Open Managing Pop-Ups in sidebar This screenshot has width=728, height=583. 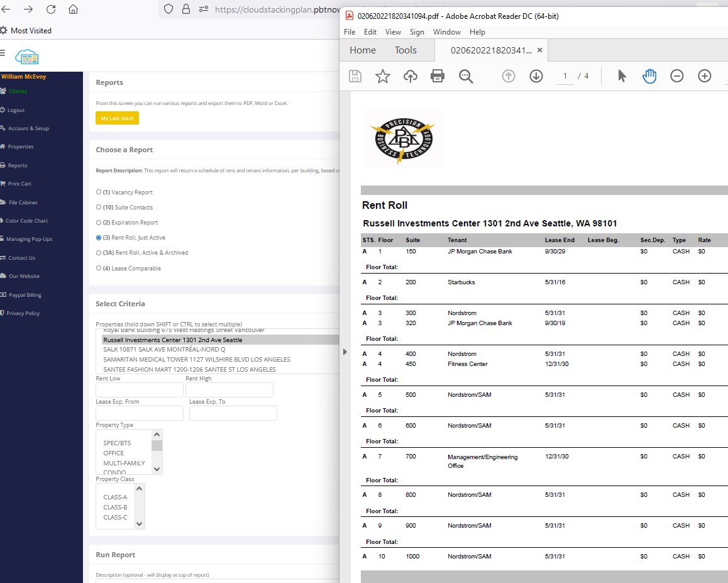(x=29, y=239)
